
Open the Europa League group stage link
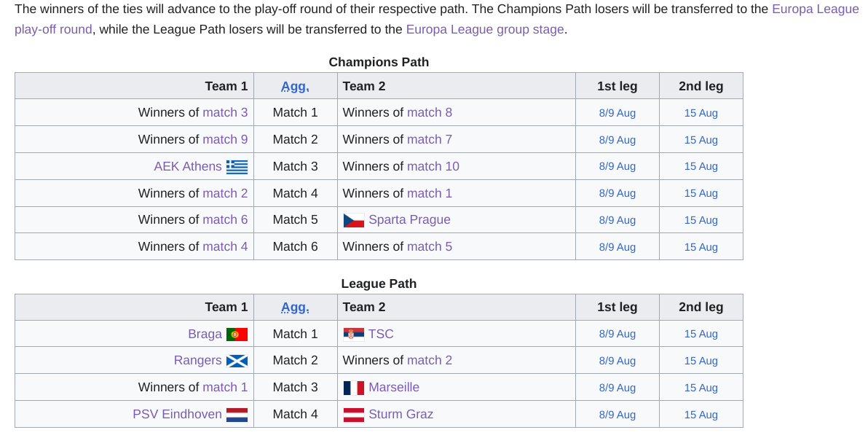coord(485,29)
